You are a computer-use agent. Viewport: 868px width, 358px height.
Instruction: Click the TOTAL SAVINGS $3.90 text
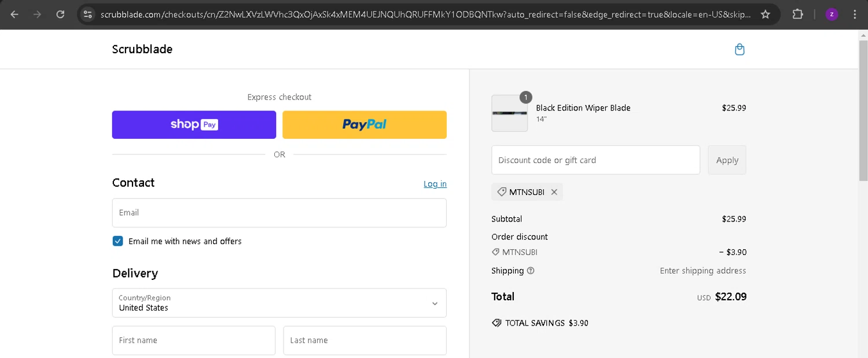coord(547,323)
